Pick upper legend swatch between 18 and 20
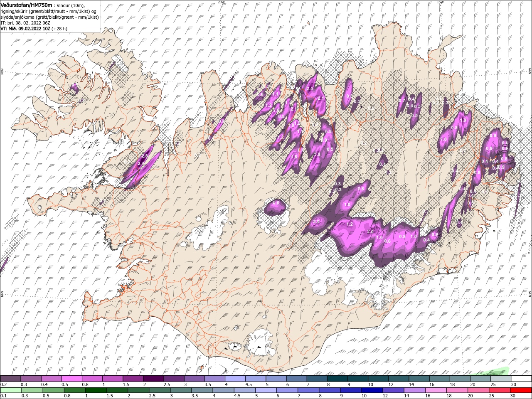 (460, 379)
